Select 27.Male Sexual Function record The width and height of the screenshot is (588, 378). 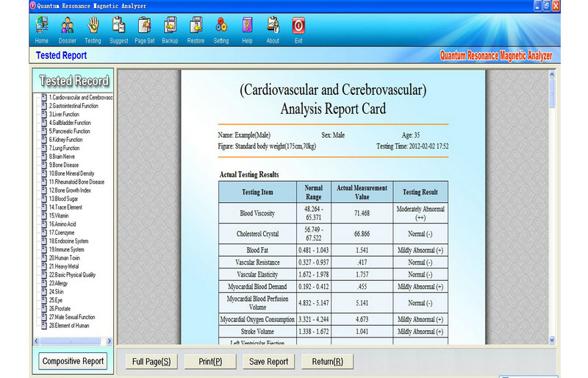[x=72, y=317]
